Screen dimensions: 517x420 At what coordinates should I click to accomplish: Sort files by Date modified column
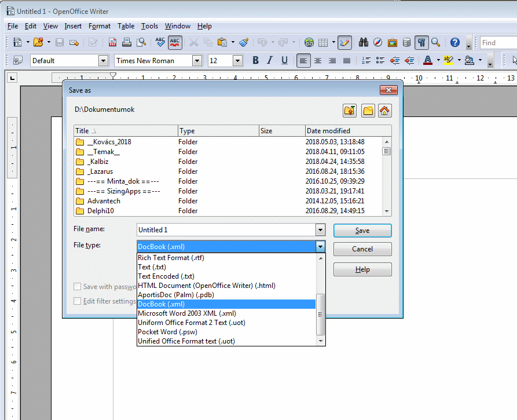(x=348, y=131)
